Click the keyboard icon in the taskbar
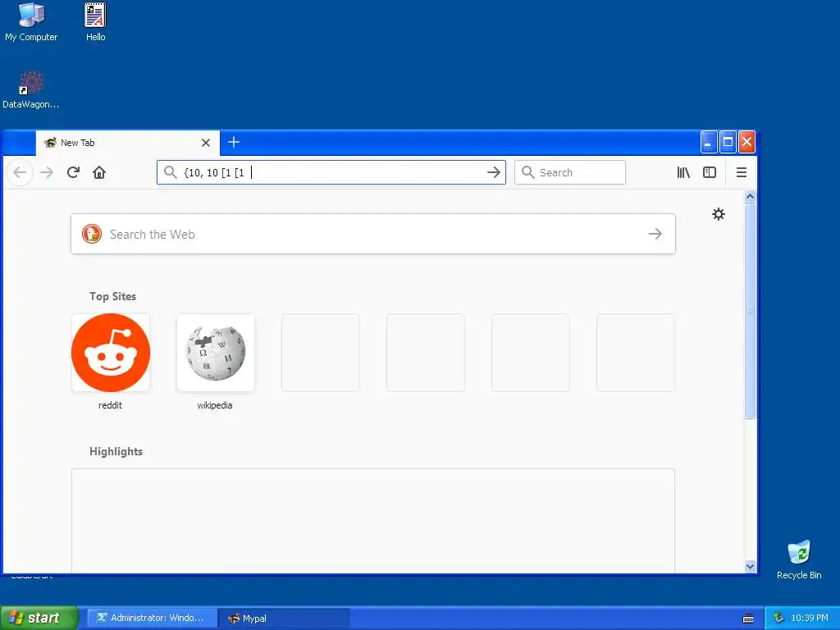Viewport: 840px width, 630px height. (748, 619)
